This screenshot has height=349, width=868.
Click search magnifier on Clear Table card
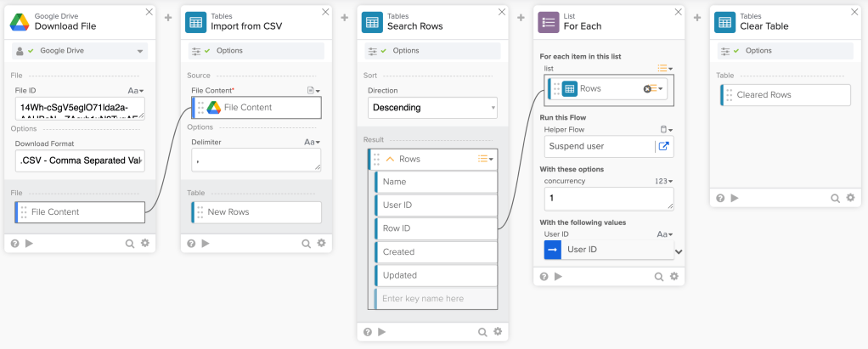coord(836,198)
